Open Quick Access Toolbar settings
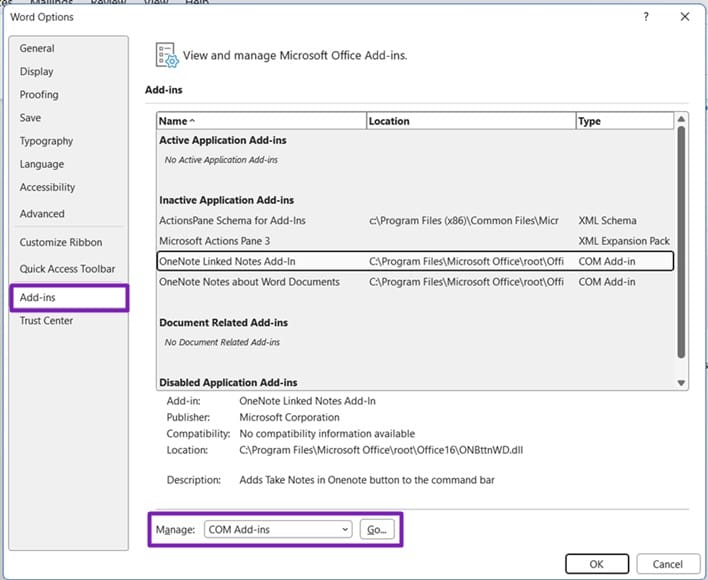This screenshot has width=708, height=580. pyautogui.click(x=67, y=269)
